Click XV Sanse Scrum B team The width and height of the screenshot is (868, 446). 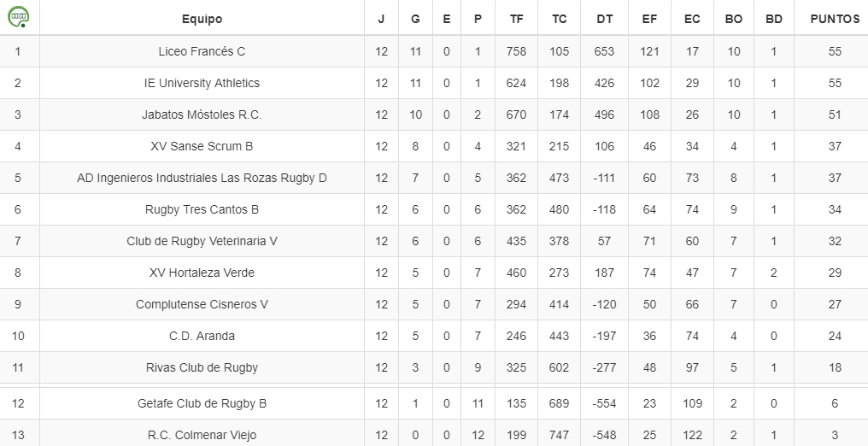202,146
